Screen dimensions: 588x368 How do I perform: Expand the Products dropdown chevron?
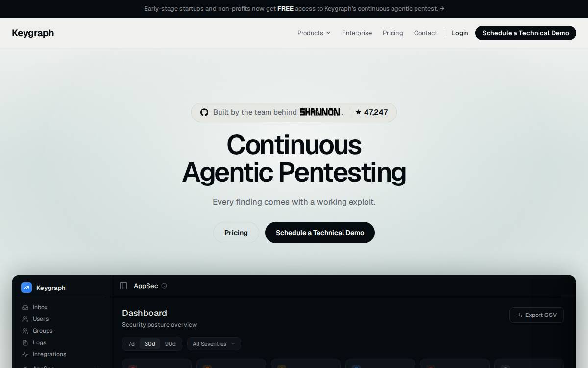click(x=328, y=33)
